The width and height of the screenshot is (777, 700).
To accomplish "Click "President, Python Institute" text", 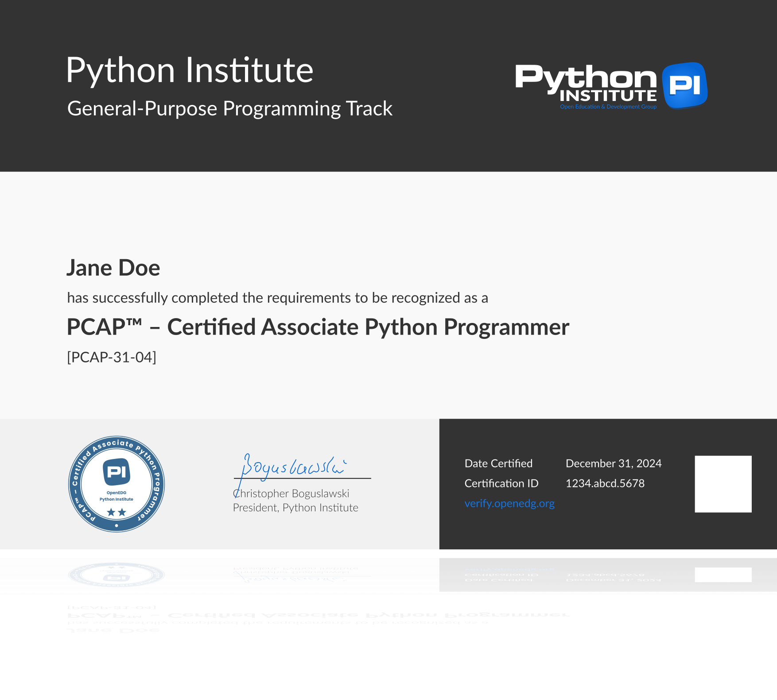I will point(295,508).
